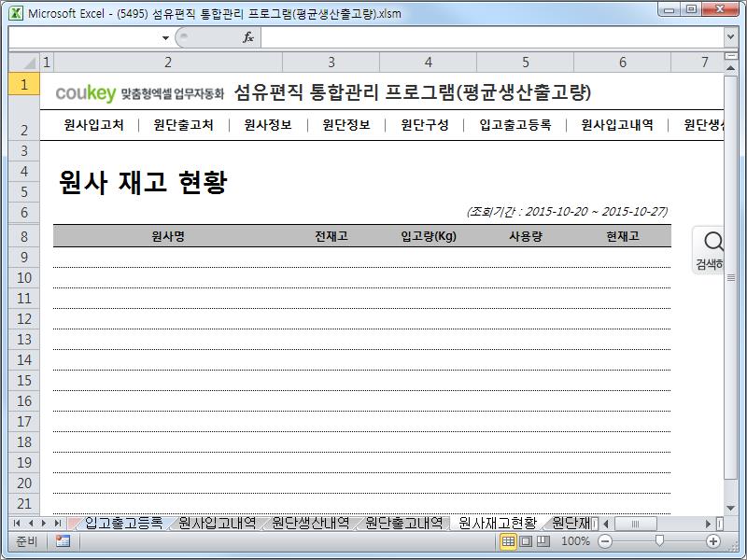Click the vertical scrollbar thumb
747x560 pixels.
[730, 277]
